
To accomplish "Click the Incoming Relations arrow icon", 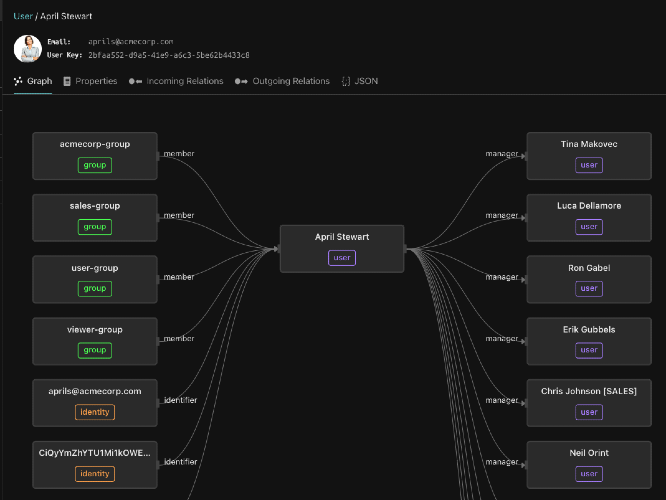I will [x=135, y=81].
